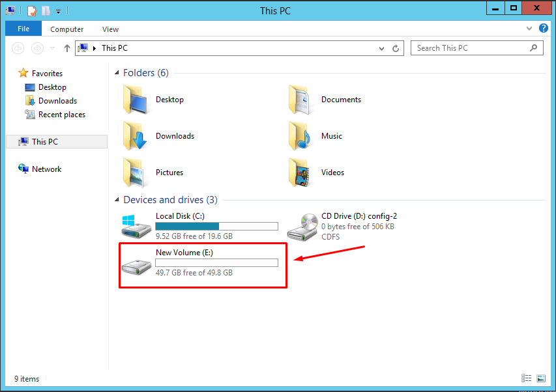This screenshot has width=556, height=392.
Task: Switch to Details view icon in status bar
Action: coord(526,378)
